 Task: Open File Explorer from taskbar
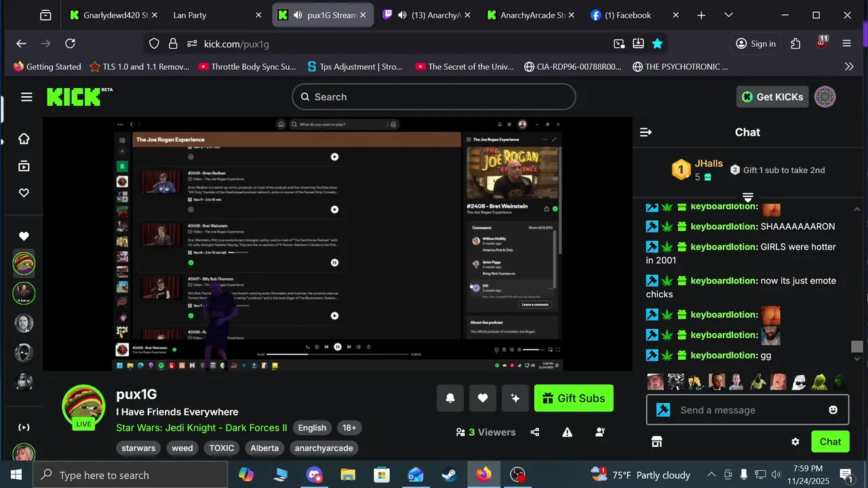coord(348,475)
